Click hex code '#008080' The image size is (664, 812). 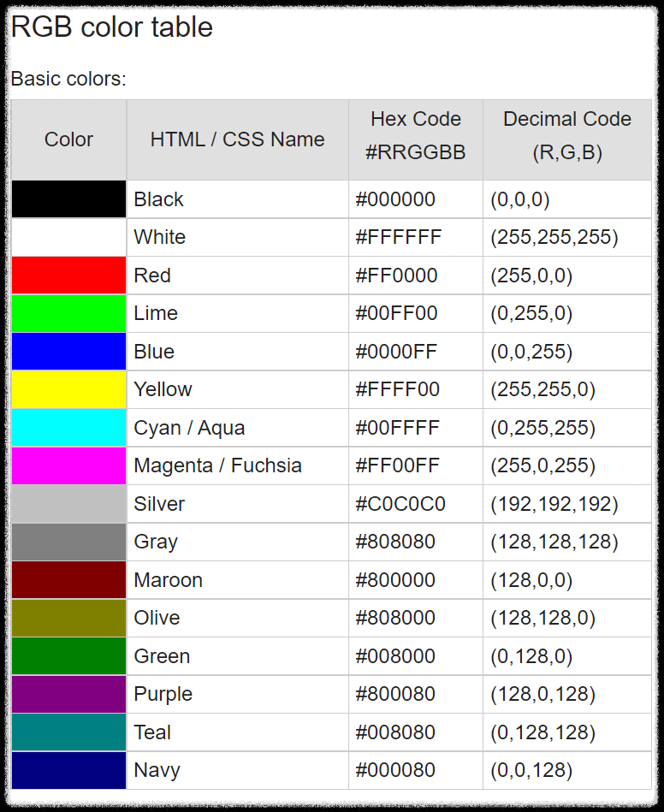point(395,732)
